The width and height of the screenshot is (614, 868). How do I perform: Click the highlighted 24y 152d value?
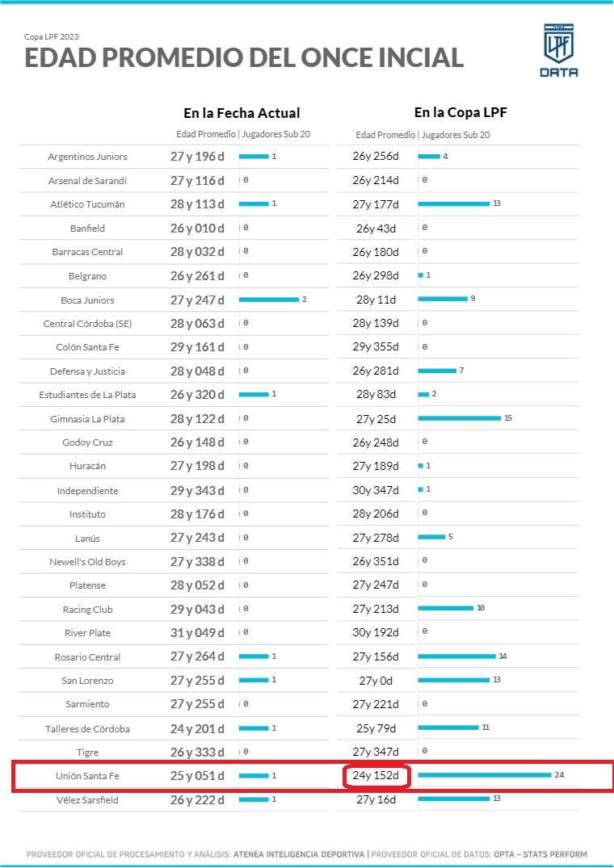376,776
